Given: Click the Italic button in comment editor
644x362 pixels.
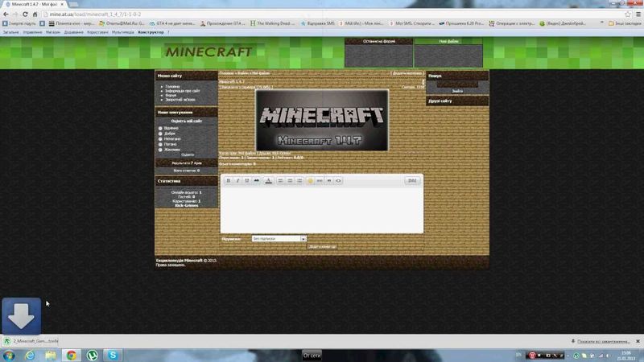Looking at the screenshot, I should click(x=237, y=180).
